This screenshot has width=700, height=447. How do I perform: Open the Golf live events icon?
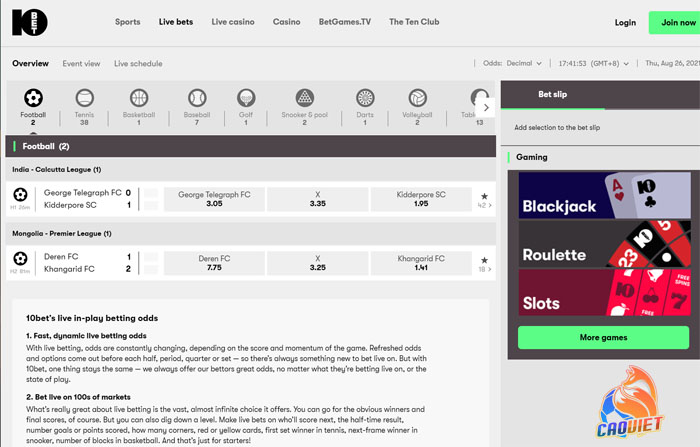pyautogui.click(x=246, y=98)
